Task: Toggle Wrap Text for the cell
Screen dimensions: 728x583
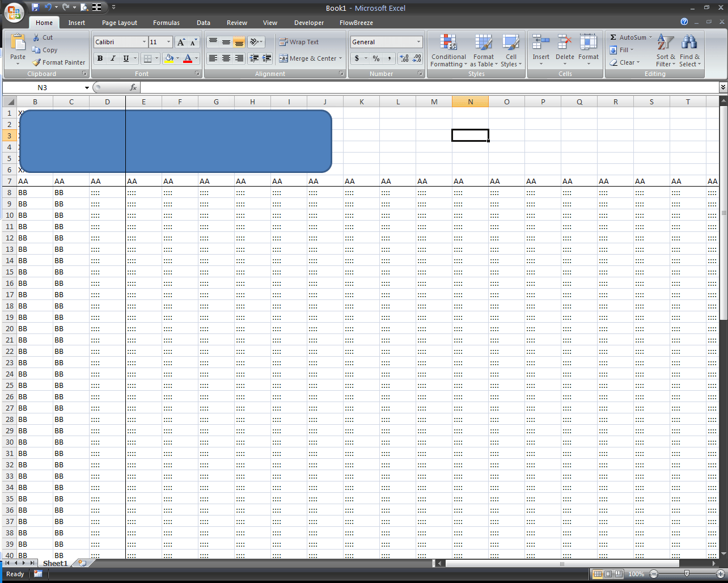Action: (299, 42)
